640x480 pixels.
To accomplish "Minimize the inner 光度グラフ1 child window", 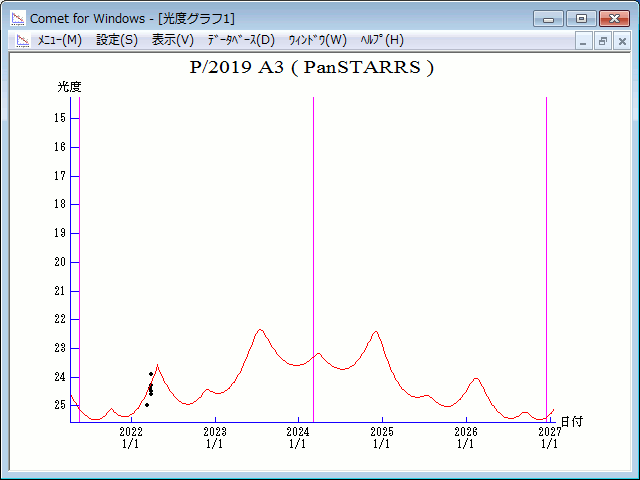I will [584, 41].
